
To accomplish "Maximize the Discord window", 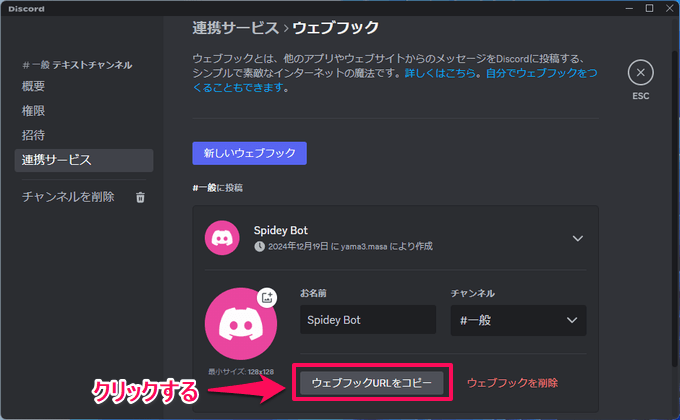I will [x=649, y=8].
